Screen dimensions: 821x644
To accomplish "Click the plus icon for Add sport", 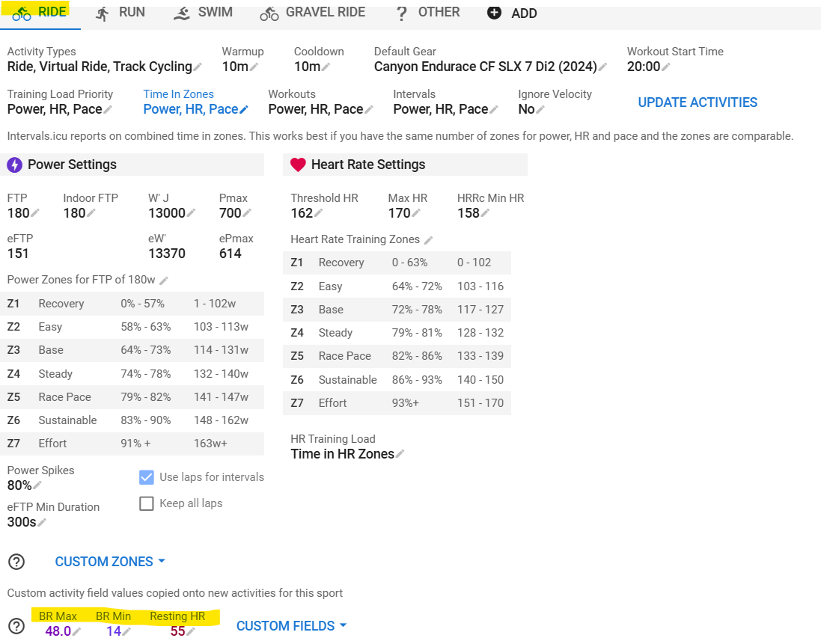I will coord(494,13).
